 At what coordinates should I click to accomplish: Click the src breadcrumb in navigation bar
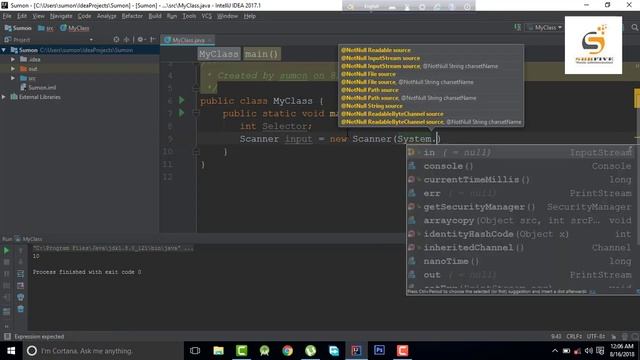46,28
